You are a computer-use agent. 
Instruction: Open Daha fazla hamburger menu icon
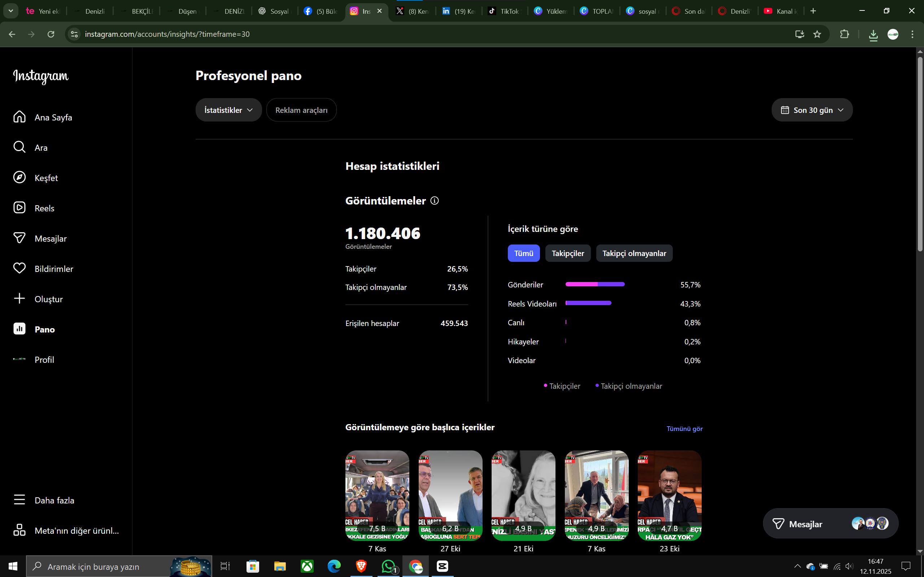19,499
